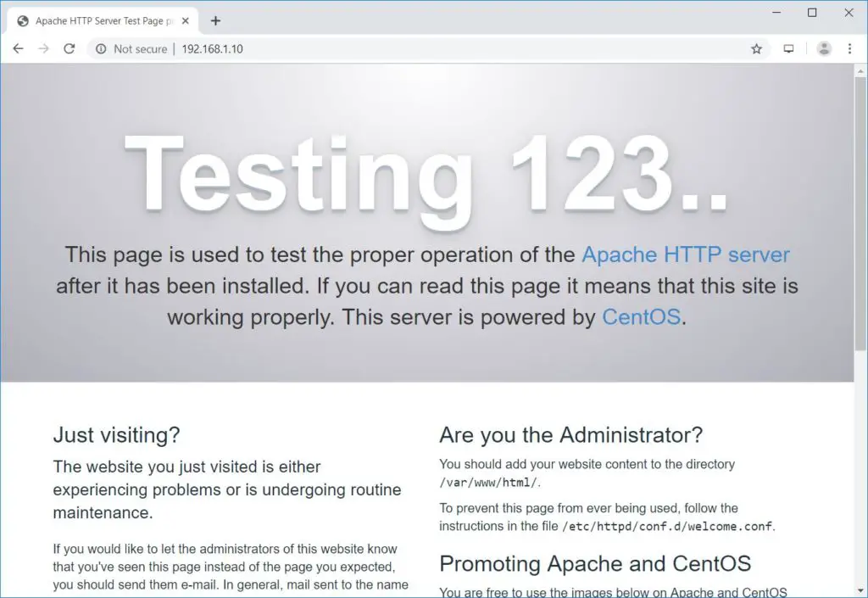Maximize the browser window

[812, 12]
